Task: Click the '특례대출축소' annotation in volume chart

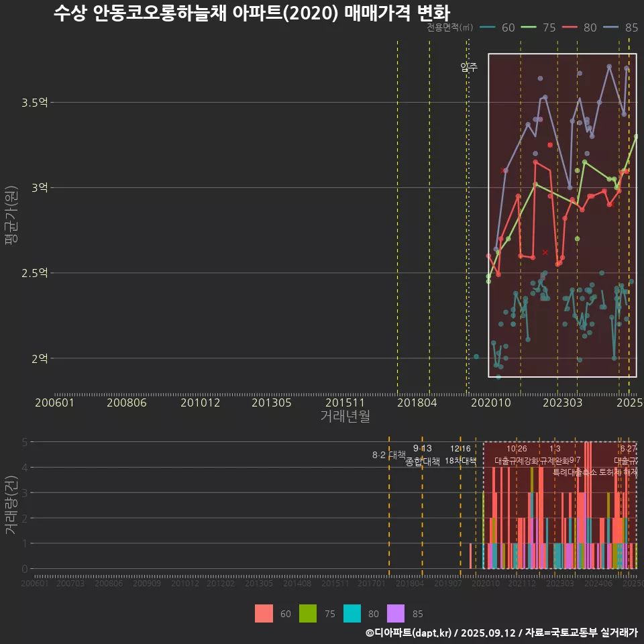Action: click(x=575, y=472)
